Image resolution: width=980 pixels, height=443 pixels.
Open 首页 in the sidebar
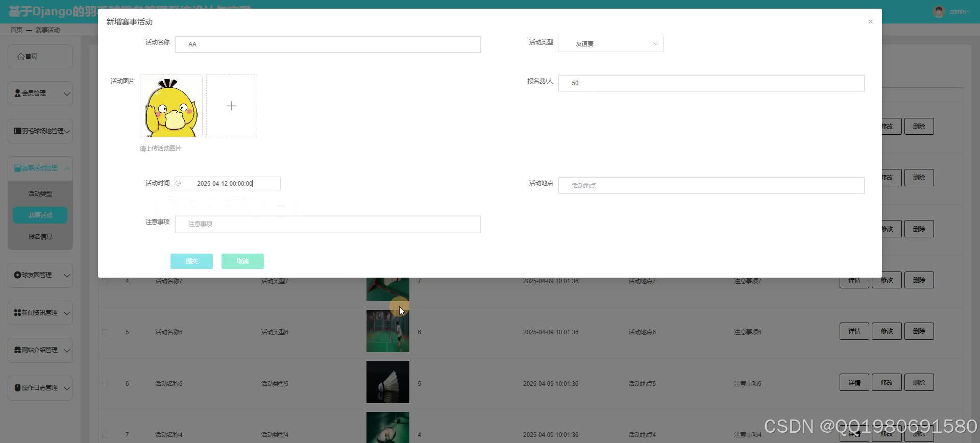(x=40, y=57)
